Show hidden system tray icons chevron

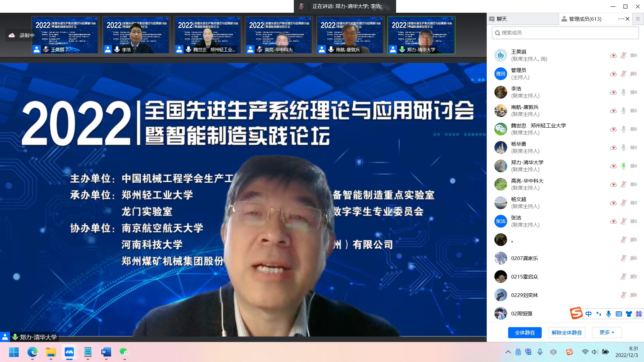pos(508,352)
